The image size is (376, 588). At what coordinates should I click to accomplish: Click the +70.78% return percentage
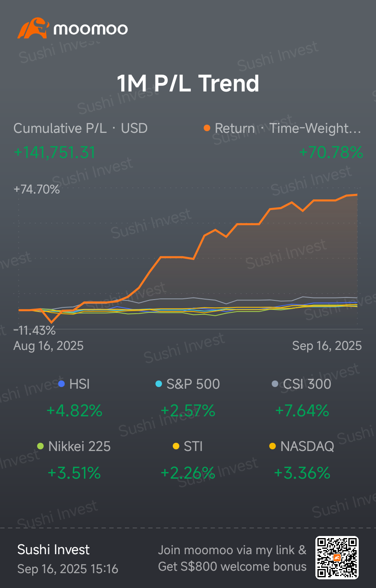[331, 153]
